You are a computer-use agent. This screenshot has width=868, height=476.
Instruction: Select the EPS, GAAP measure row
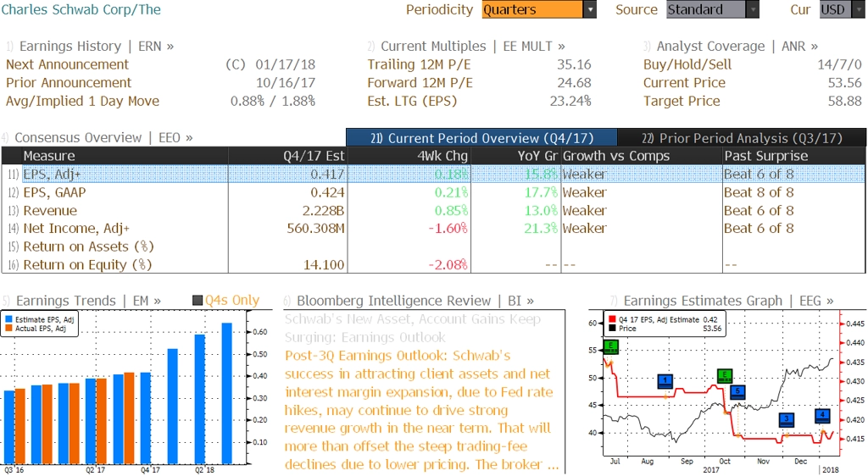tap(433, 191)
